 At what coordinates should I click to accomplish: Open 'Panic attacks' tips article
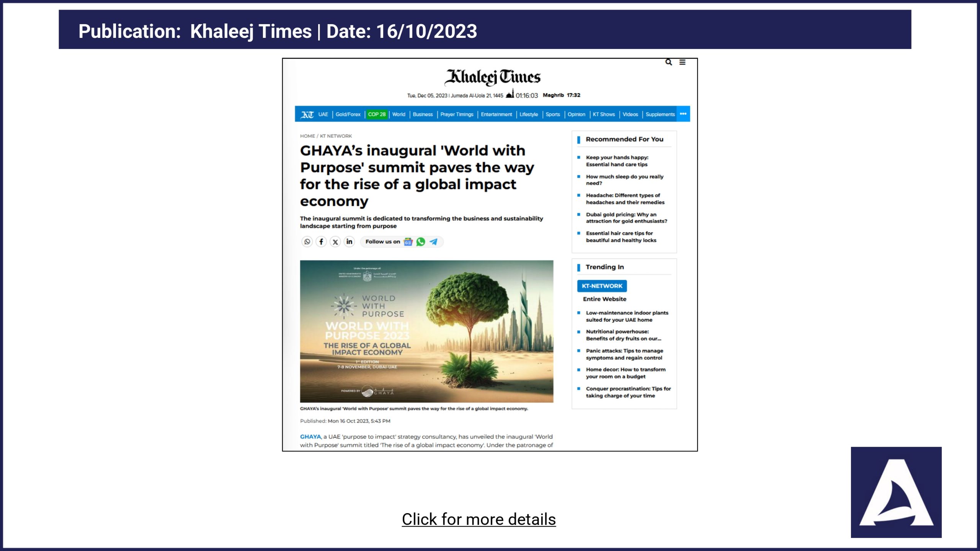624,354
